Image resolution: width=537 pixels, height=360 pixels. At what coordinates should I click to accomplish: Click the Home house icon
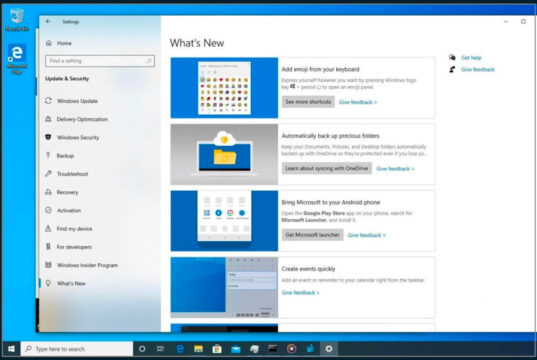(49, 43)
